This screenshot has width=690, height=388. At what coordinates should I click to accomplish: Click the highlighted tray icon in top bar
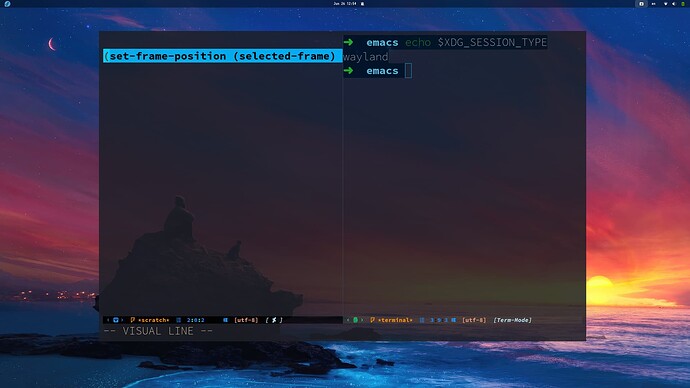coord(641,4)
